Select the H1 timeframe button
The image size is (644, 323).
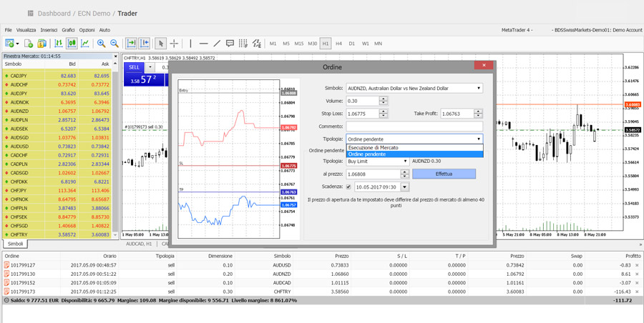point(326,44)
